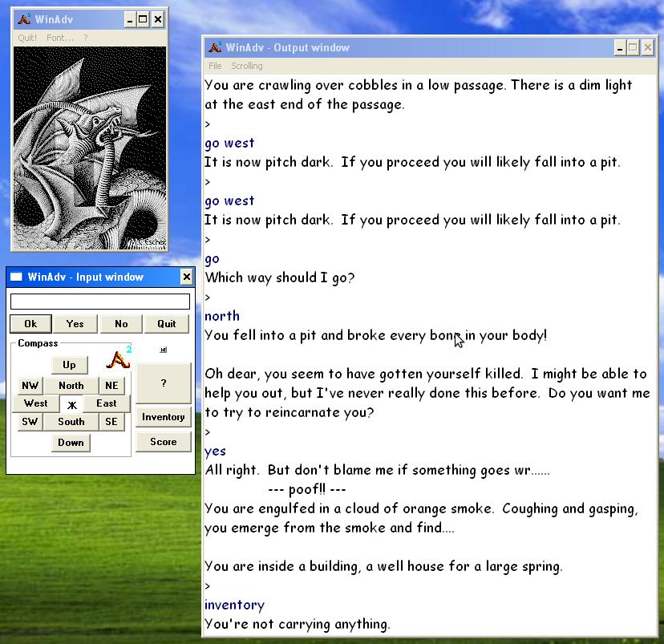The height and width of the screenshot is (644, 664).
Task: Minimize the main WinAdv window
Action: [131, 19]
